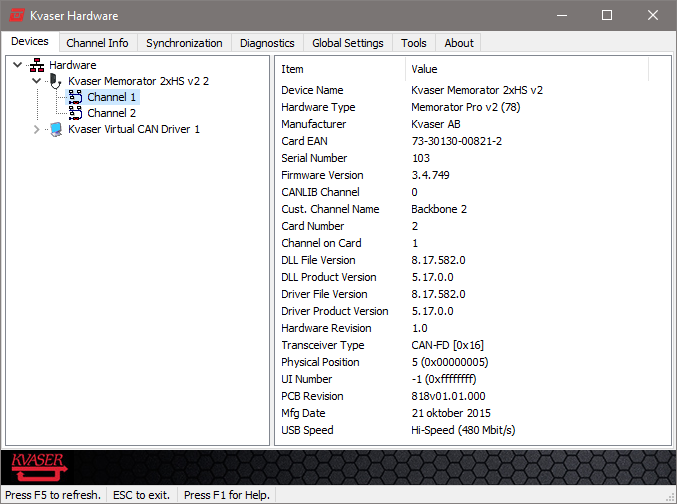Click UI Number value -1 (0xffffffff)
Image resolution: width=677 pixels, height=504 pixels.
point(444,379)
